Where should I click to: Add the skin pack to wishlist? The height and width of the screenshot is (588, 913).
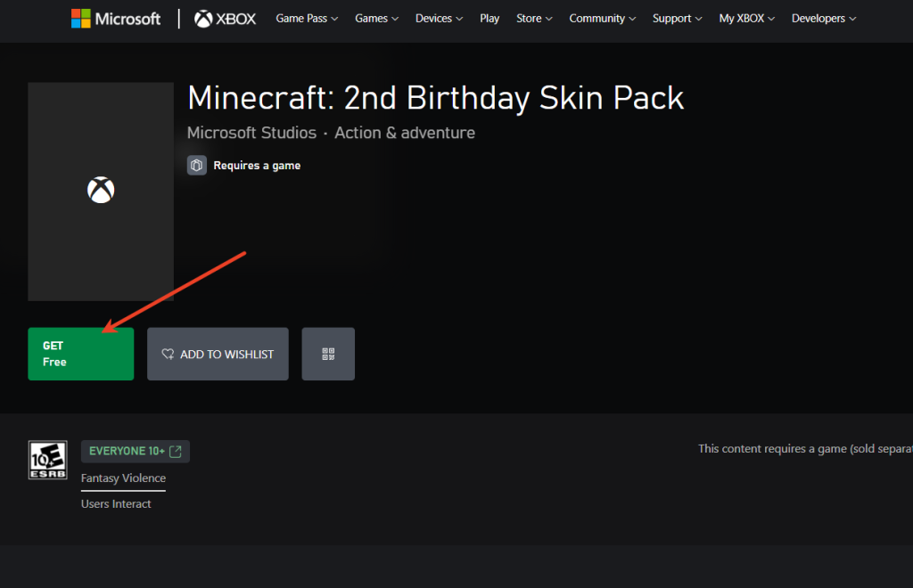pos(218,354)
